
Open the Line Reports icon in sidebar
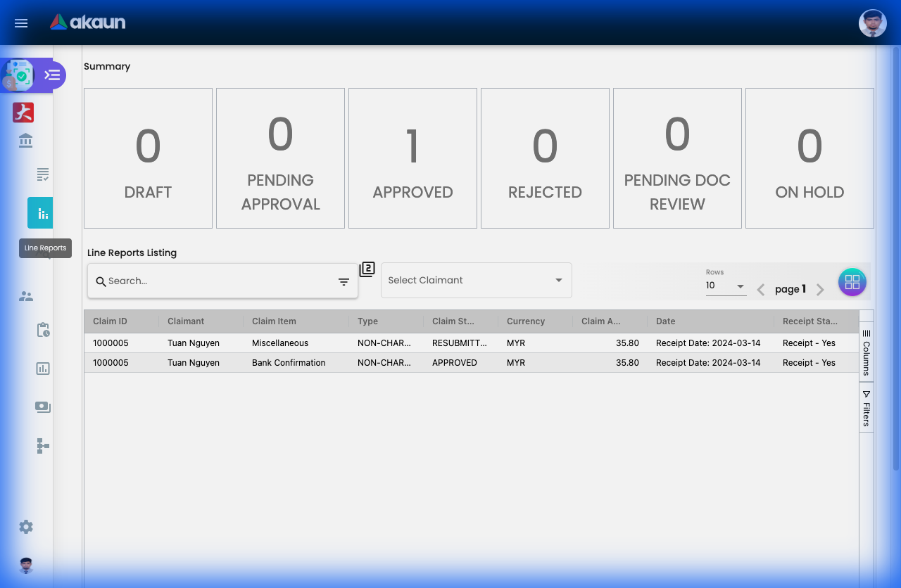click(40, 212)
